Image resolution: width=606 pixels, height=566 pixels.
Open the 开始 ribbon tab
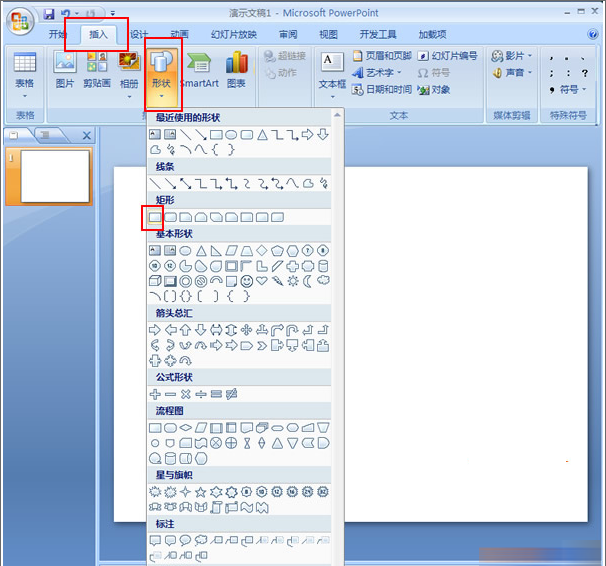pyautogui.click(x=57, y=34)
